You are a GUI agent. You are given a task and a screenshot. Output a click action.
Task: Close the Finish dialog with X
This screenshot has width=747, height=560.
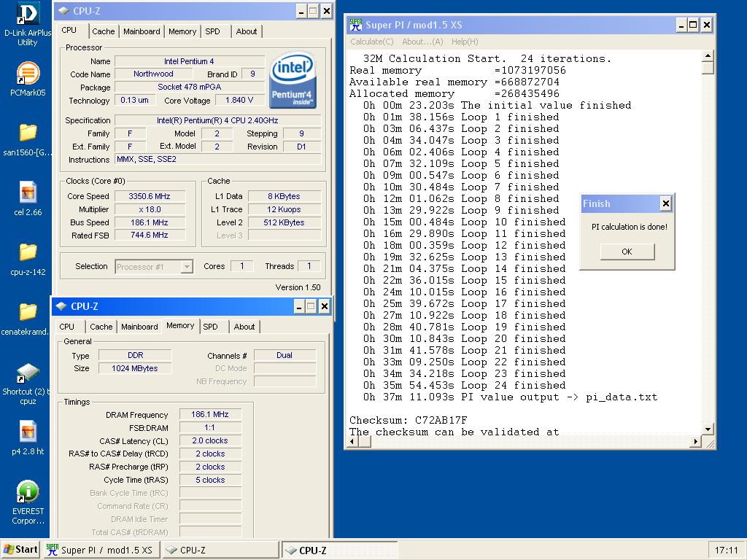665,204
